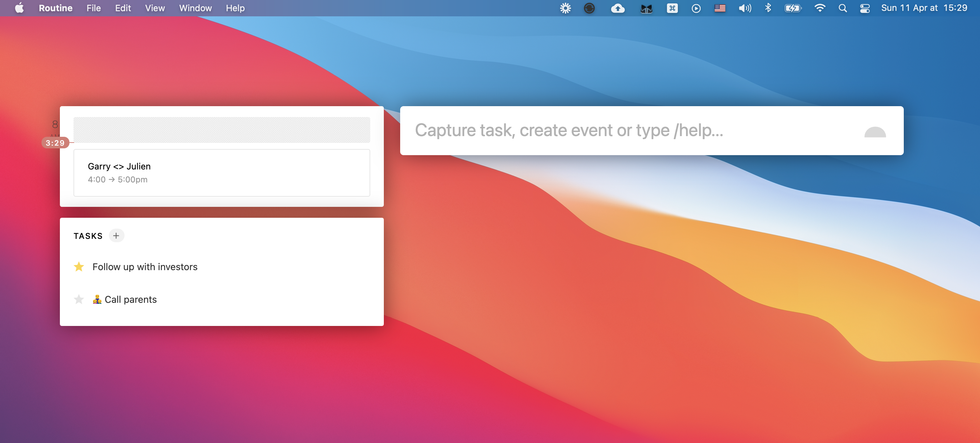Viewport: 980px width, 443px height.
Task: Open Spotlight search in menu bar
Action: [x=842, y=8]
